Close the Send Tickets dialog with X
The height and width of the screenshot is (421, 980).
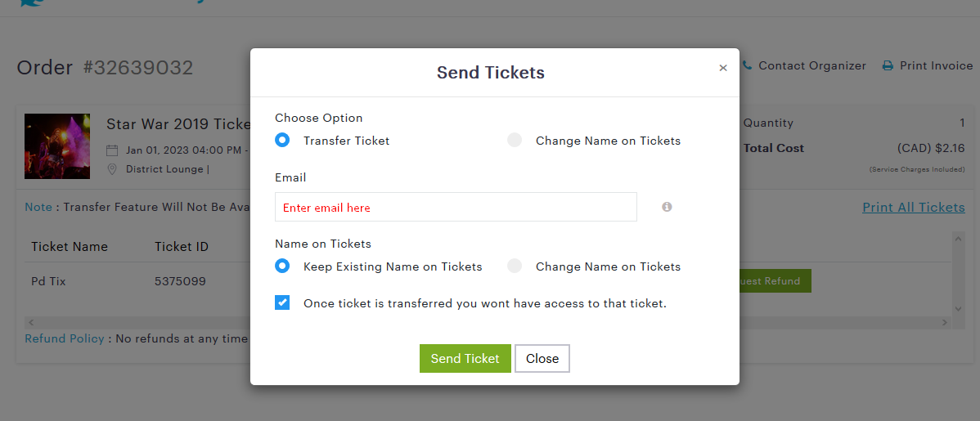(x=723, y=68)
